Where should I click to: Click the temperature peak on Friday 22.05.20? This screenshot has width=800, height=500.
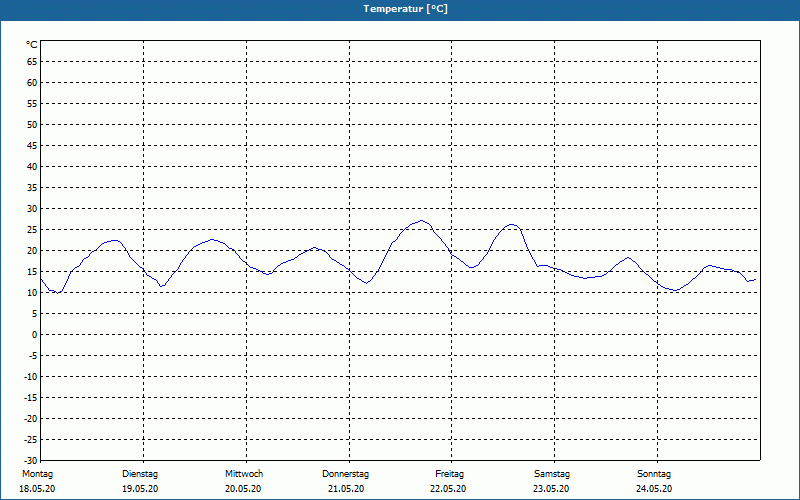(512, 224)
